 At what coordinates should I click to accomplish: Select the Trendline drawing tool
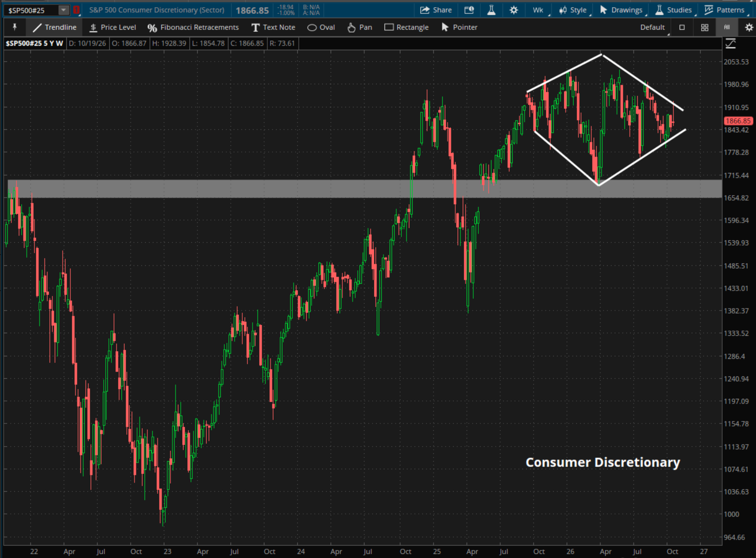[x=54, y=27]
